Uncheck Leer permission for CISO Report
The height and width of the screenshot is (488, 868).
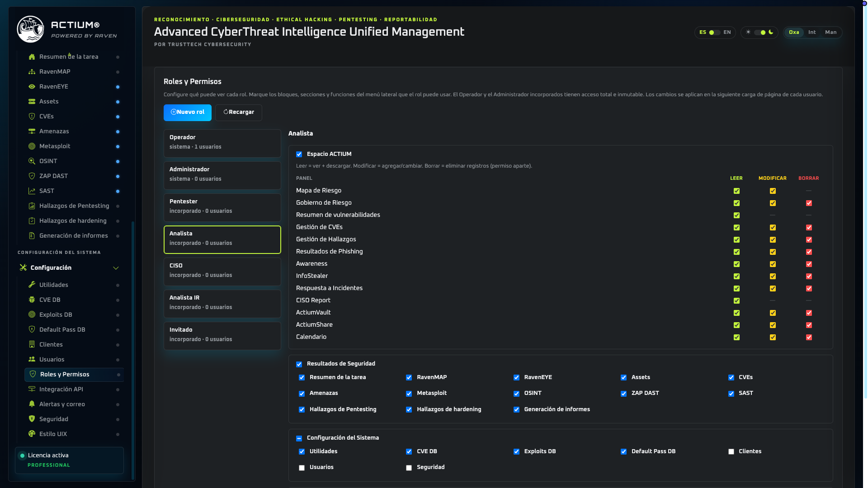[x=736, y=301]
